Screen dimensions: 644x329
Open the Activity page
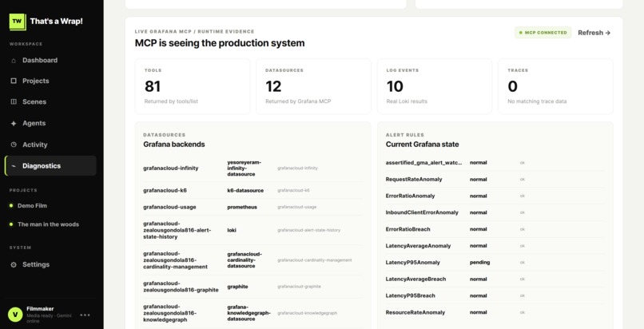pos(35,145)
